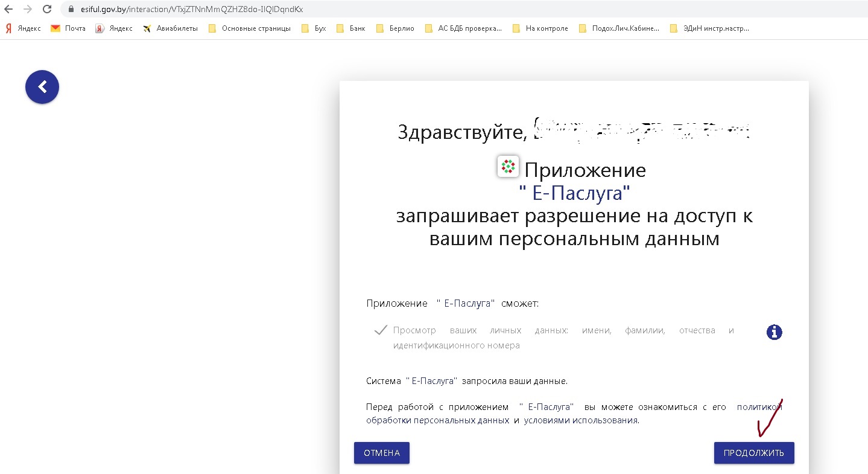The image size is (868, 474).
Task: Open the Бух bookmark folder
Action: pos(314,28)
